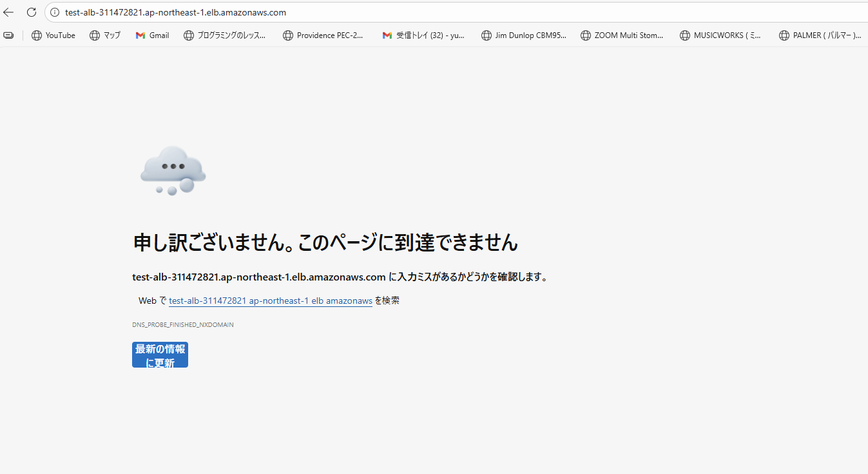Open the マップ bookmark
Viewport: 868px width, 474px height.
coord(105,35)
